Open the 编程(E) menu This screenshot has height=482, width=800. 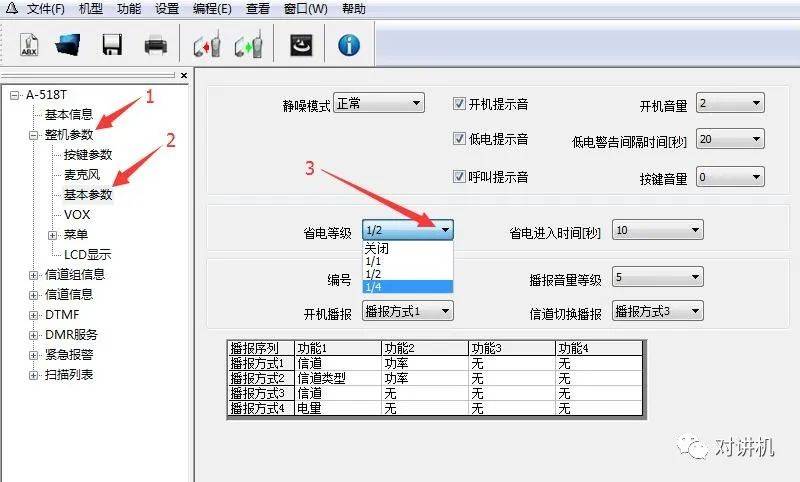(212, 9)
